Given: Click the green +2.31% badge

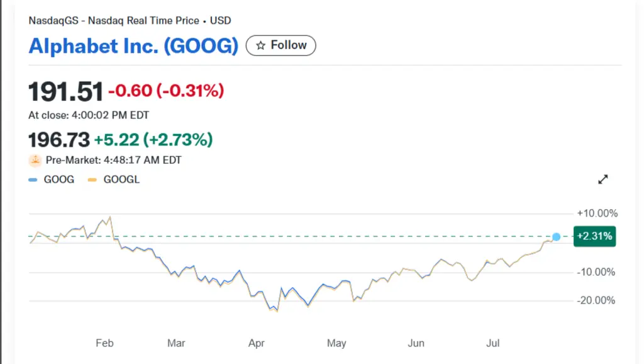Looking at the screenshot, I should (594, 237).
